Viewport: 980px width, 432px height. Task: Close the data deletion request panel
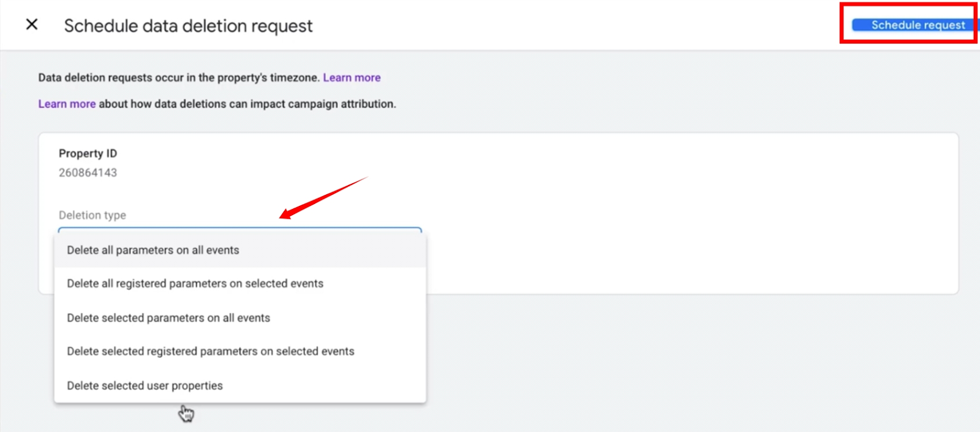click(x=32, y=25)
